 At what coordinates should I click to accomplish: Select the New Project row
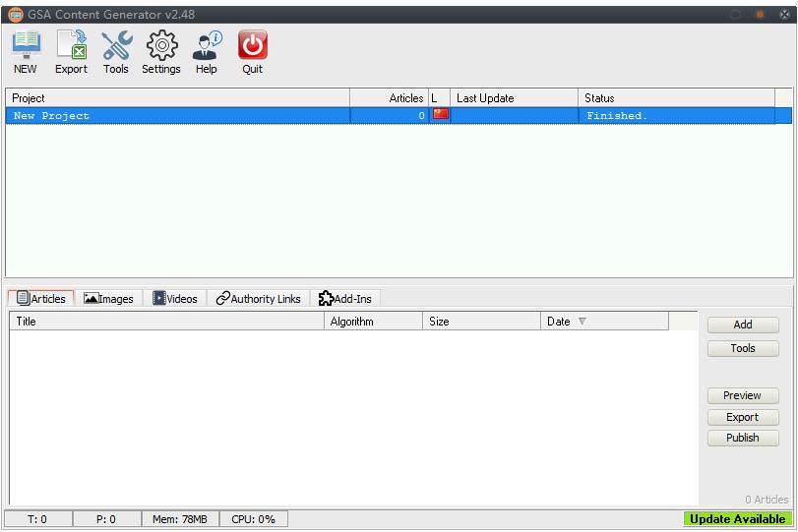pyautogui.click(x=399, y=115)
